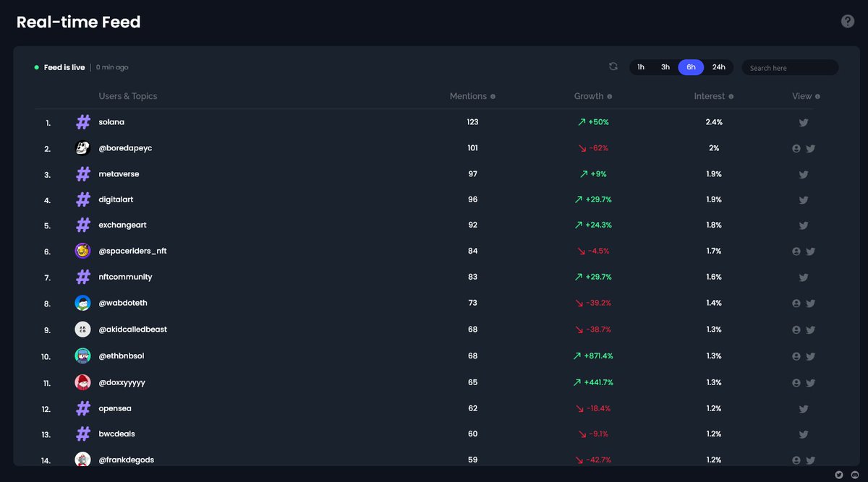
Task: Click the hashtag icon for metaverse
Action: point(83,174)
